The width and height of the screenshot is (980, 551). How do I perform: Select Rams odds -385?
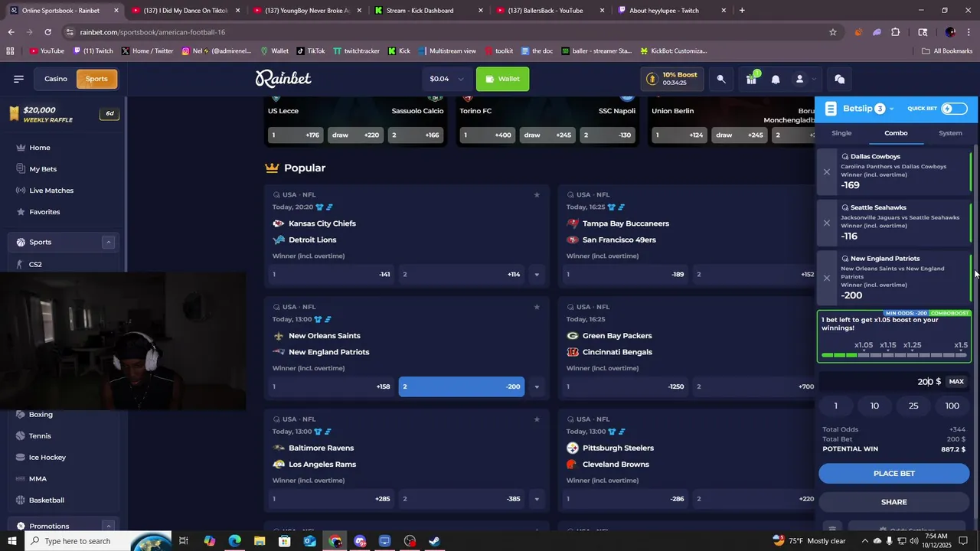coord(462,499)
